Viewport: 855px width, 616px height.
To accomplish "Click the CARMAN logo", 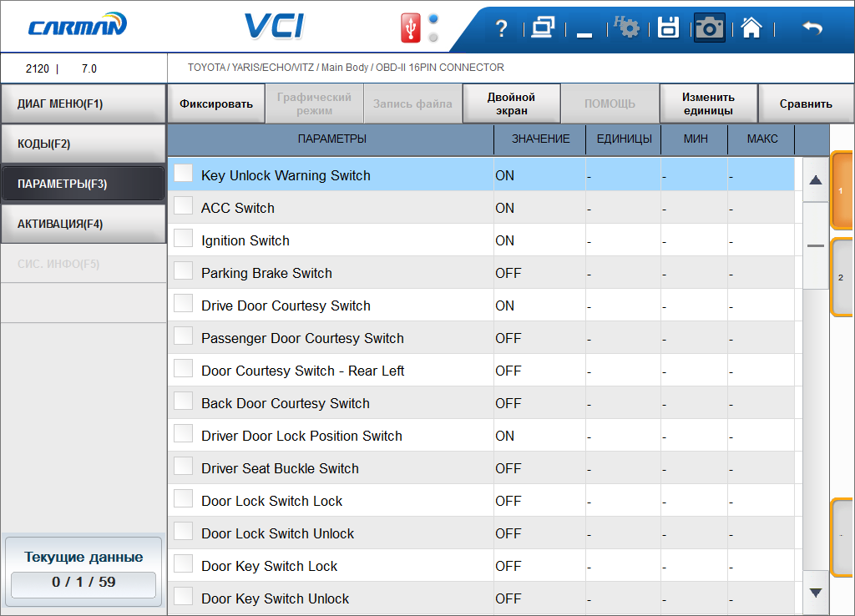I will (78, 24).
